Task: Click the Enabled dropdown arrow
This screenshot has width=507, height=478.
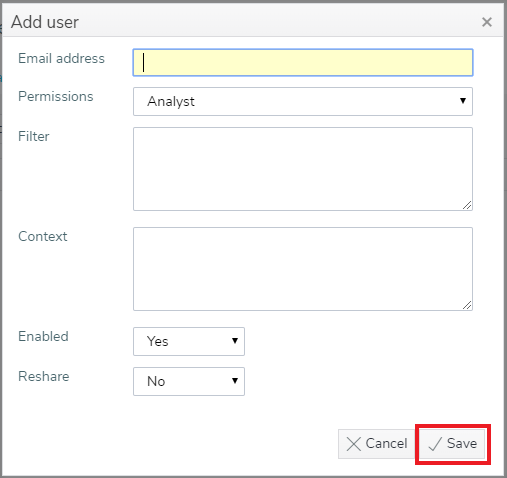Action: [x=235, y=341]
